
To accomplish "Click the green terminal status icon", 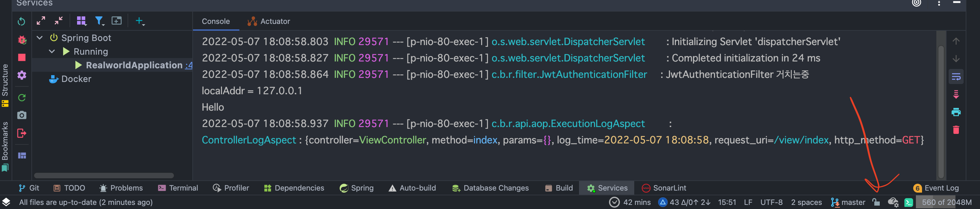I will (x=908, y=202).
